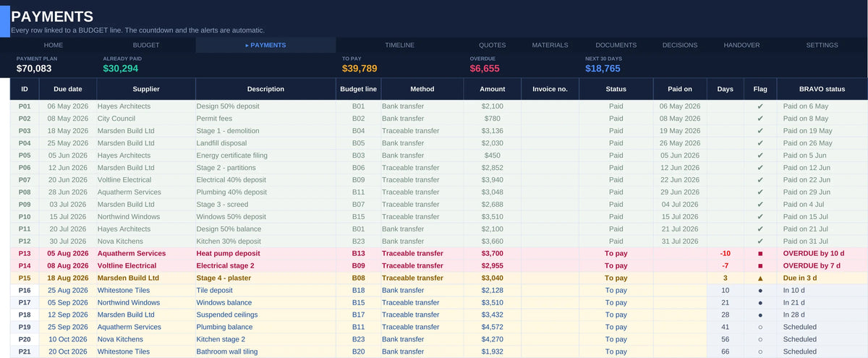Click the checkmark flag in P02 row
868x358 pixels.
(760, 119)
